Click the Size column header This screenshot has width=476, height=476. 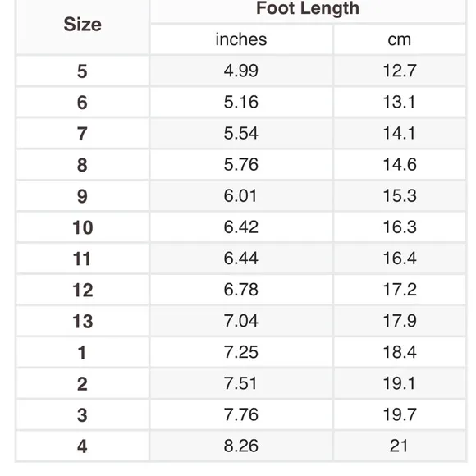point(82,25)
